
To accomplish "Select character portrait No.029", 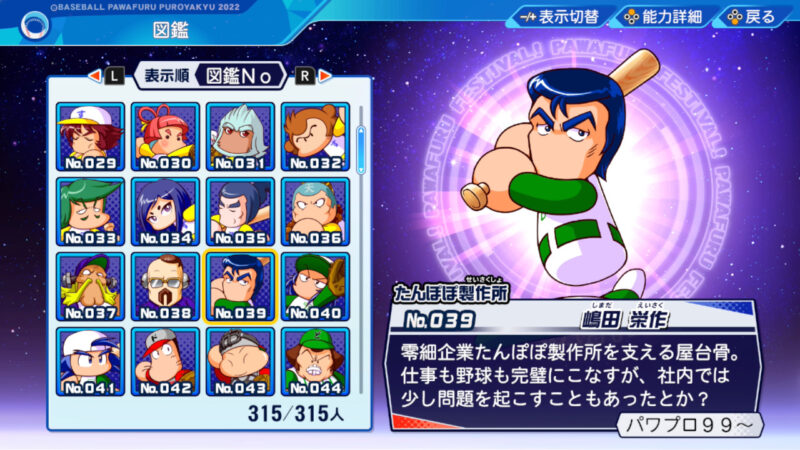I will coord(90,137).
